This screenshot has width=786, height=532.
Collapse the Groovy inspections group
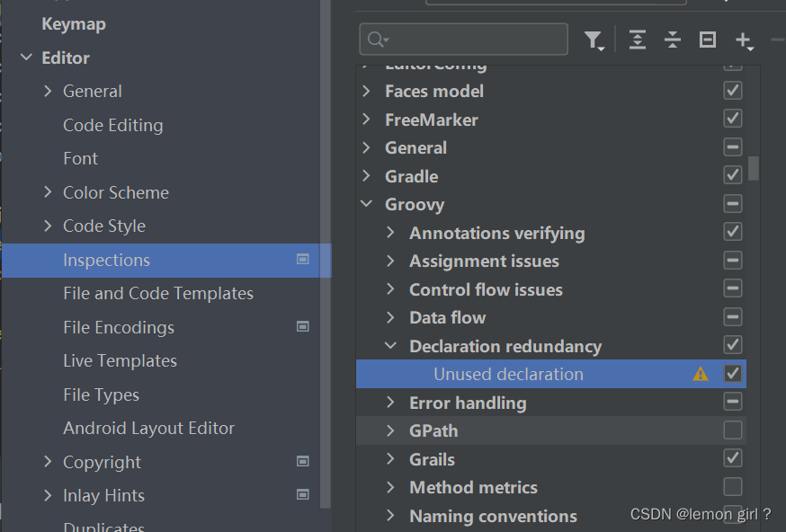[x=366, y=204]
